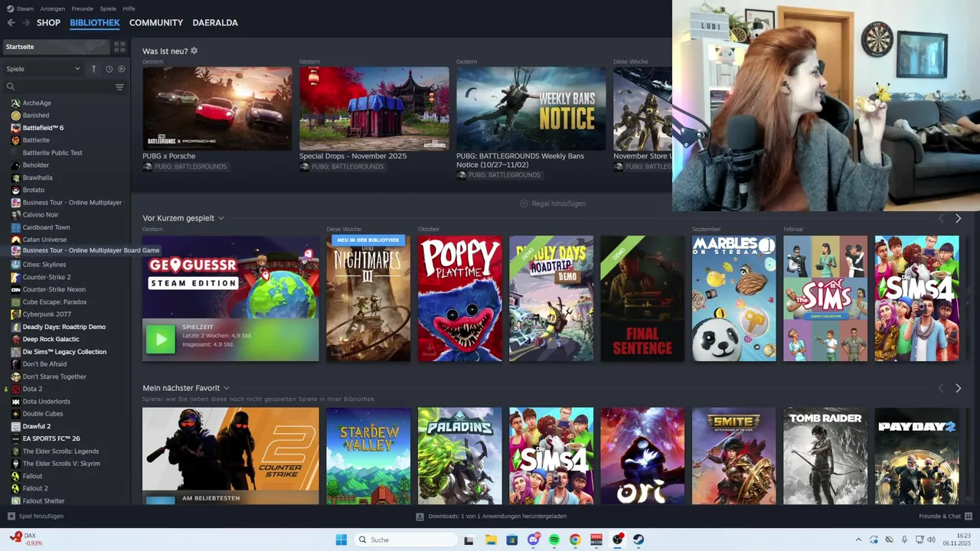The image size is (980, 551).
Task: Click the recent activity clock icon
Action: [x=109, y=69]
